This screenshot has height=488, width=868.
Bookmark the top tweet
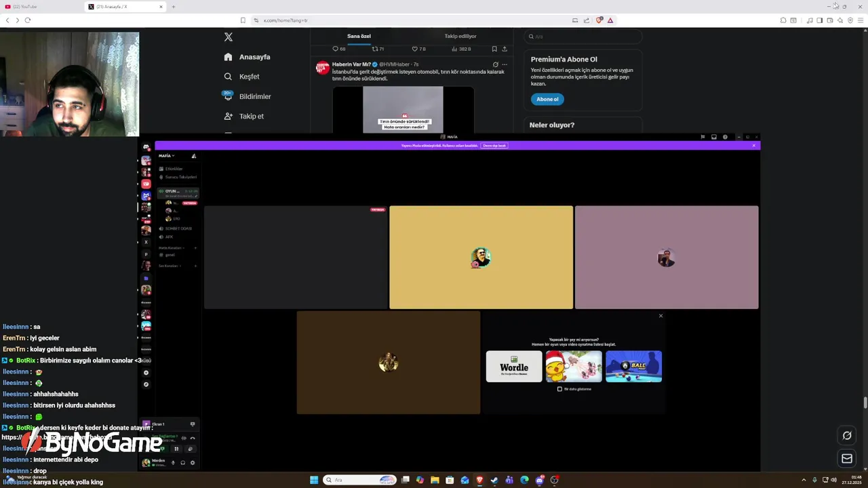[x=494, y=49]
